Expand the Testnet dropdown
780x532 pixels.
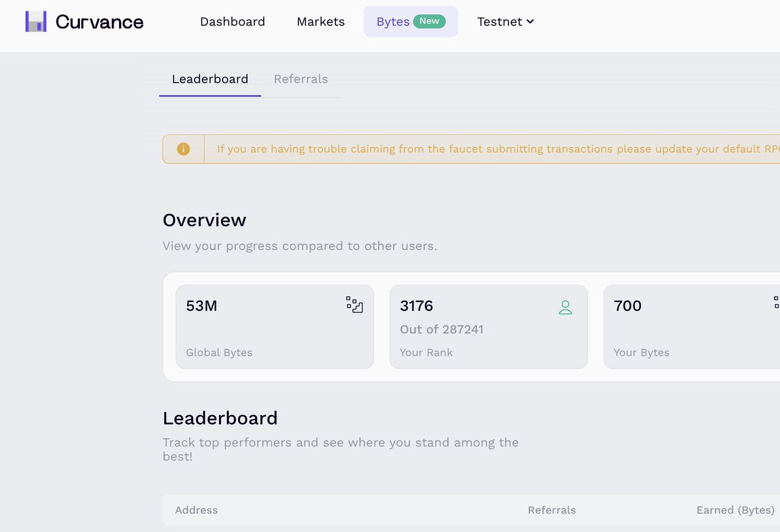tap(506, 21)
